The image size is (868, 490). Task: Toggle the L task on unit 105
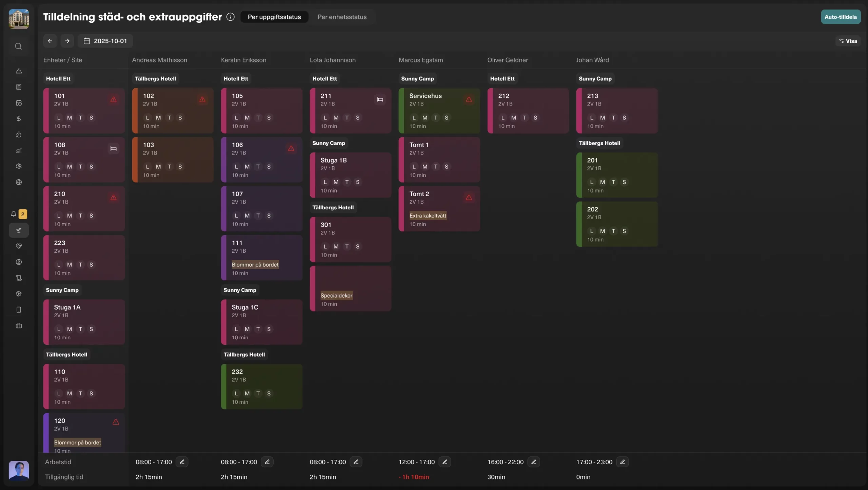click(236, 118)
